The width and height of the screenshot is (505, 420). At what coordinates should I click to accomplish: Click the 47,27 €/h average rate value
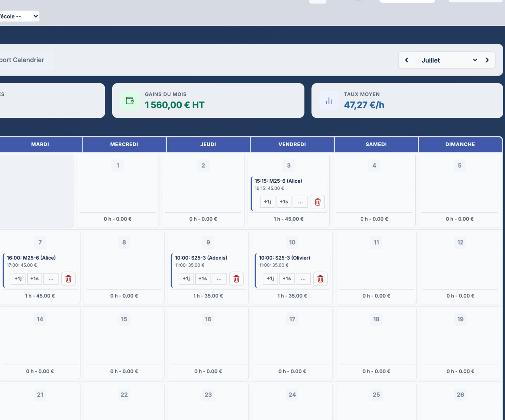364,105
